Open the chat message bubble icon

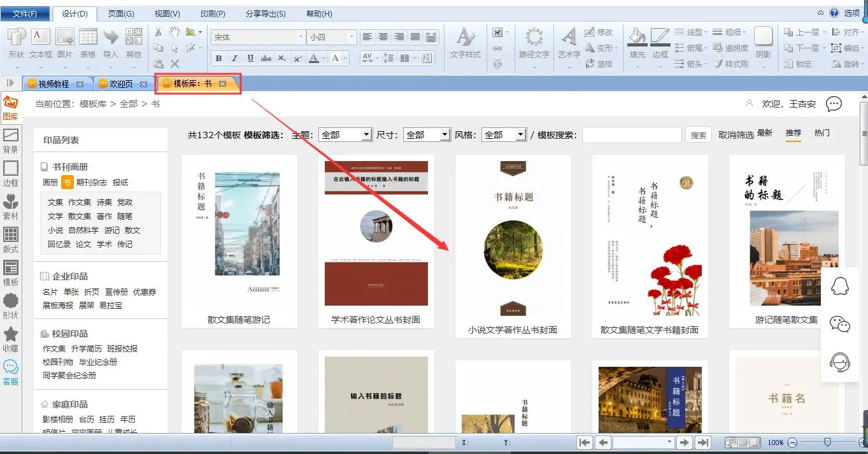coord(834,104)
